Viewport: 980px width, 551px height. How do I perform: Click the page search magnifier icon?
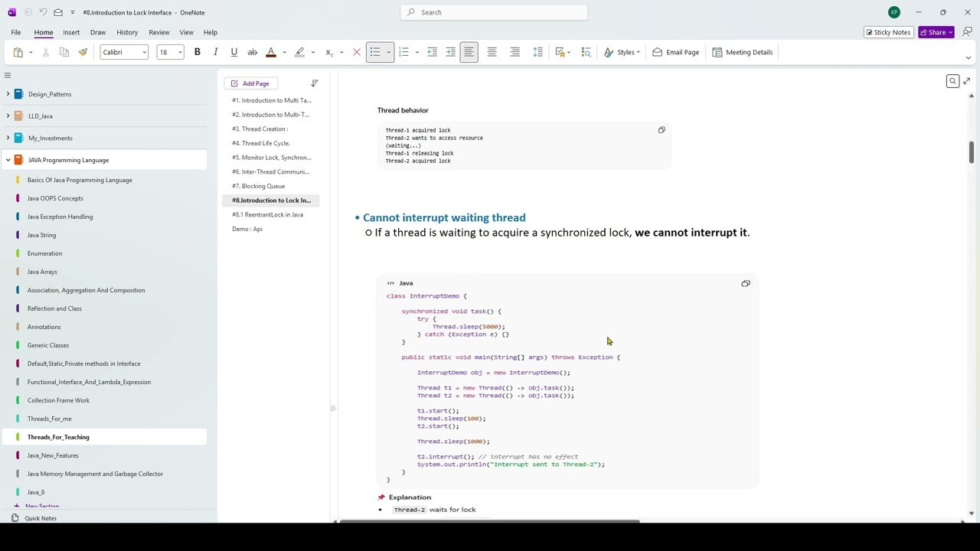click(952, 81)
